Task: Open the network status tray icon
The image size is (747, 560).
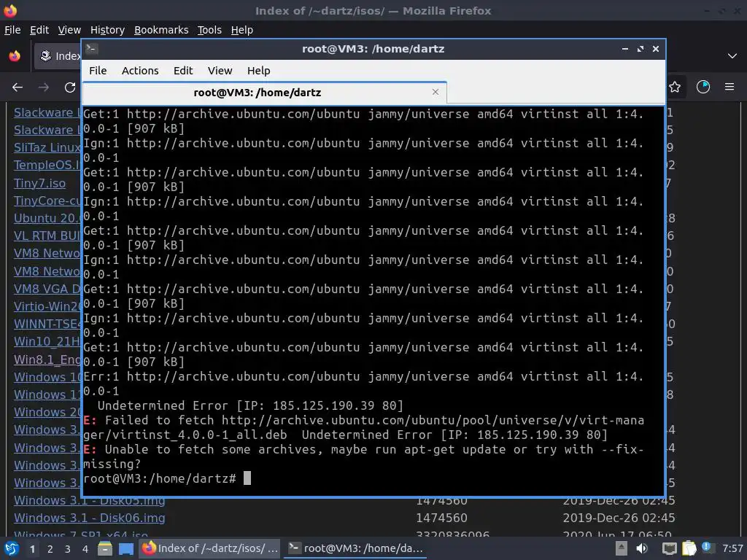Action: [x=670, y=548]
